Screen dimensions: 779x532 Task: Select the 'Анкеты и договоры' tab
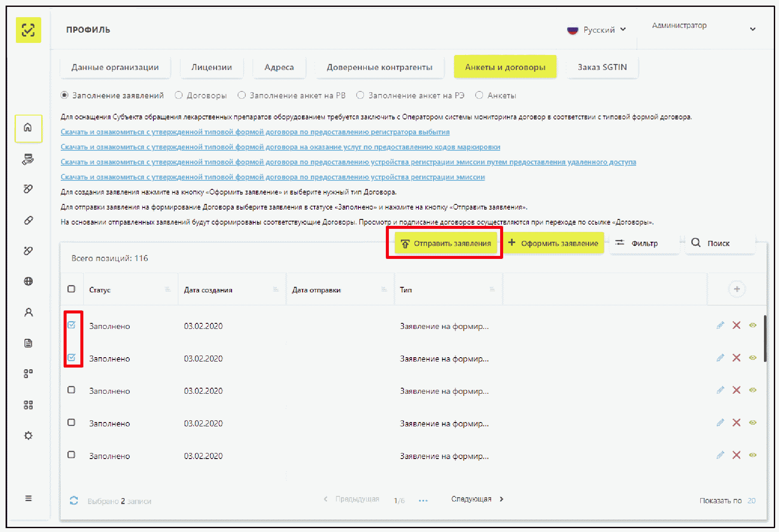505,67
